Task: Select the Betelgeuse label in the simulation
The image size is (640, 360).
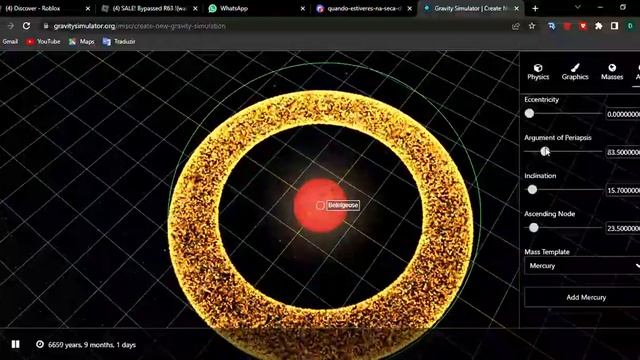Action: pos(343,205)
